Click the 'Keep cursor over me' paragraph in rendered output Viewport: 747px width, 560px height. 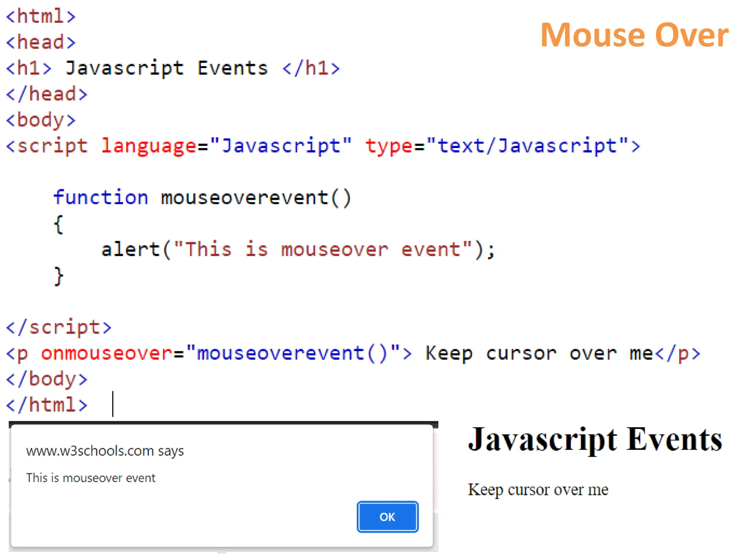coord(538,490)
